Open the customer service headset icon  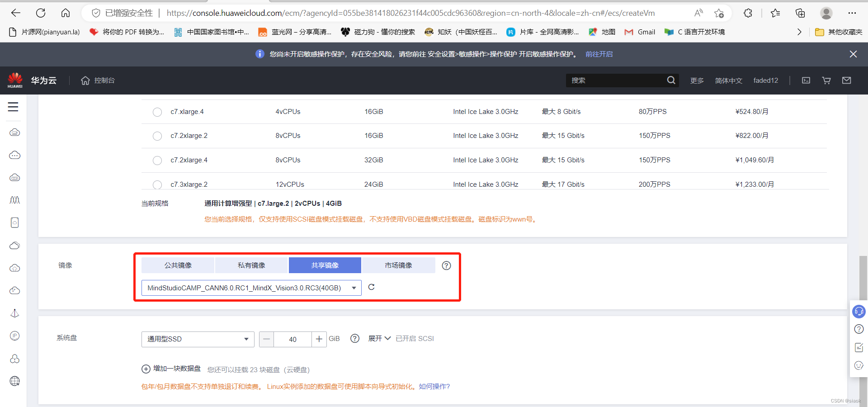point(859,311)
